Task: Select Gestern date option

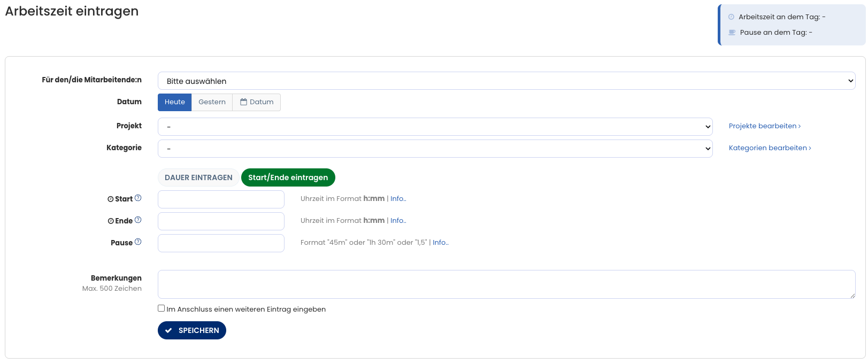Action: pos(212,102)
